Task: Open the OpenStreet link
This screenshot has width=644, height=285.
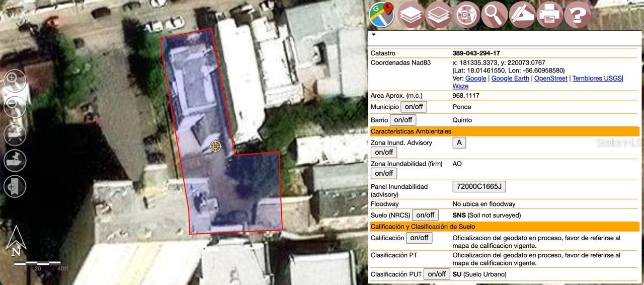Action: pyautogui.click(x=550, y=78)
